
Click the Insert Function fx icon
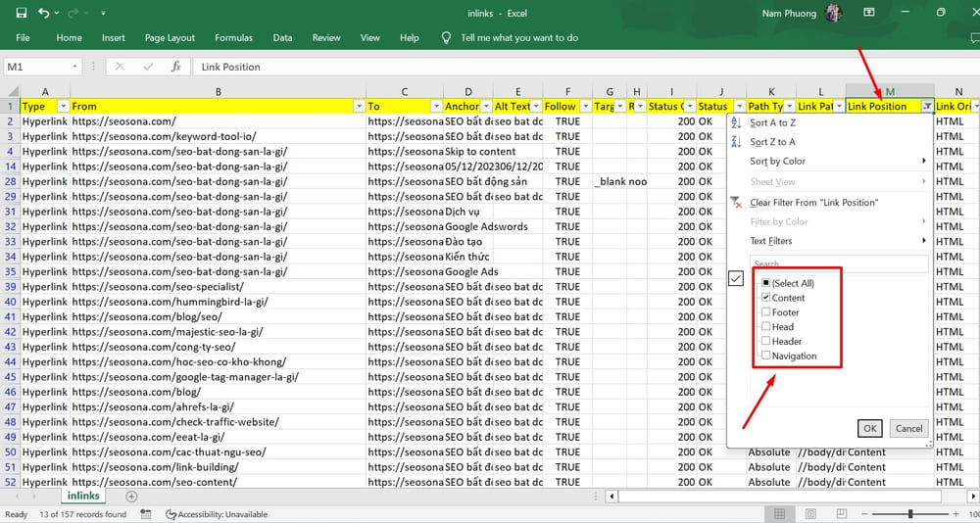coord(176,67)
